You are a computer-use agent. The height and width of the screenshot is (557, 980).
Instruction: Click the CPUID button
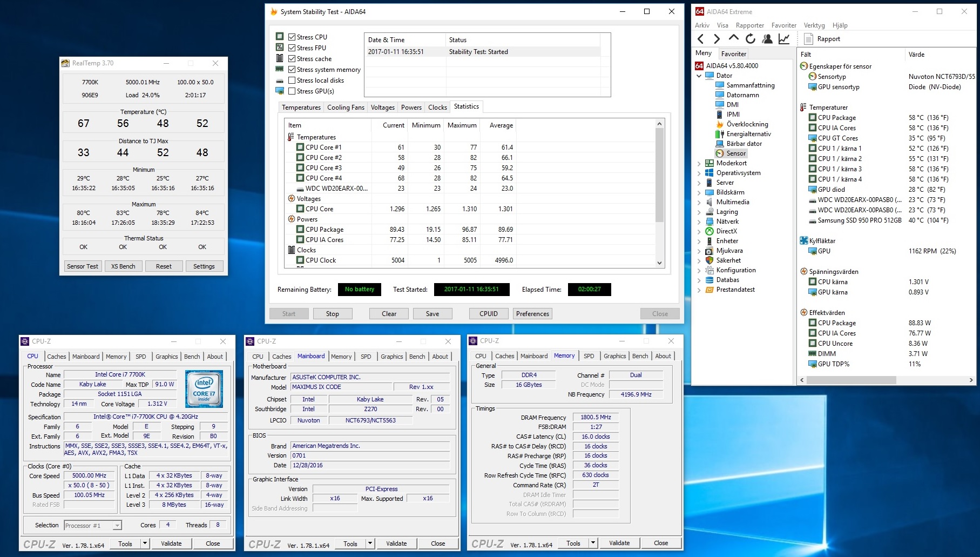(489, 314)
